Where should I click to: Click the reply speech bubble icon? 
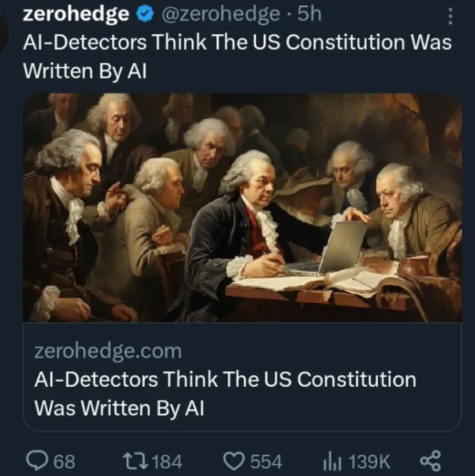coord(37,460)
